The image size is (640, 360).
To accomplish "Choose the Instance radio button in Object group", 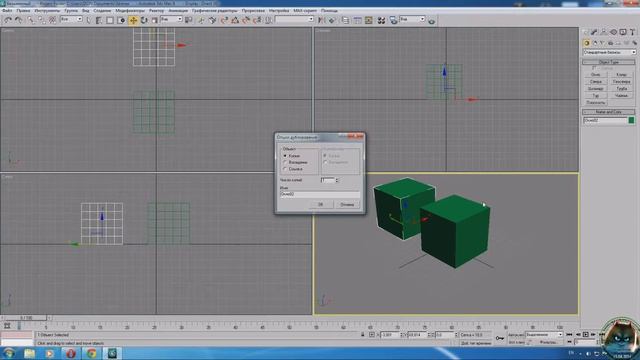I will coord(285,162).
